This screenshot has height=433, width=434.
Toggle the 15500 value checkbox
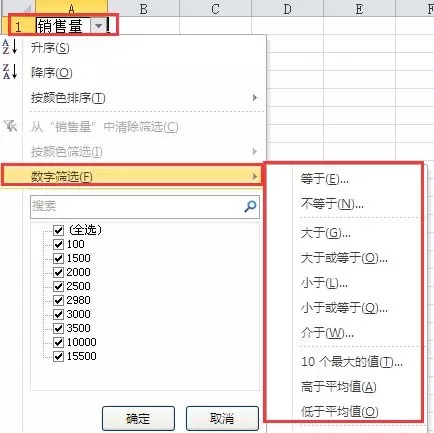(59, 356)
